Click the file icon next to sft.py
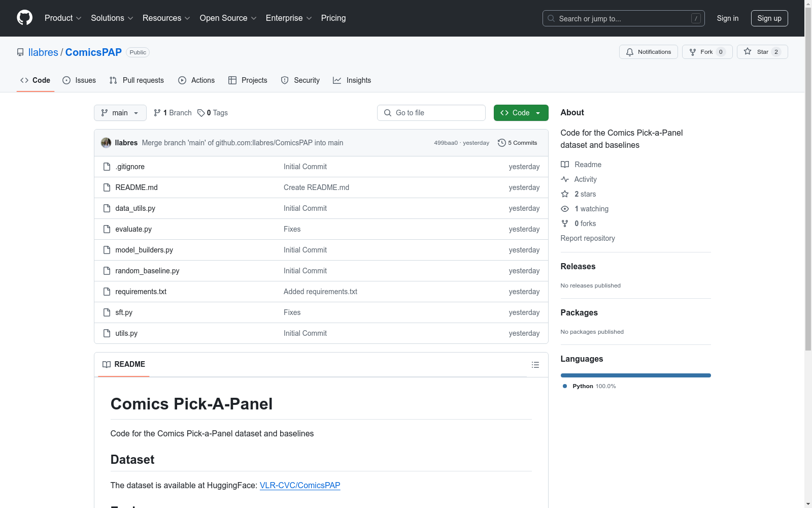 coord(107,312)
